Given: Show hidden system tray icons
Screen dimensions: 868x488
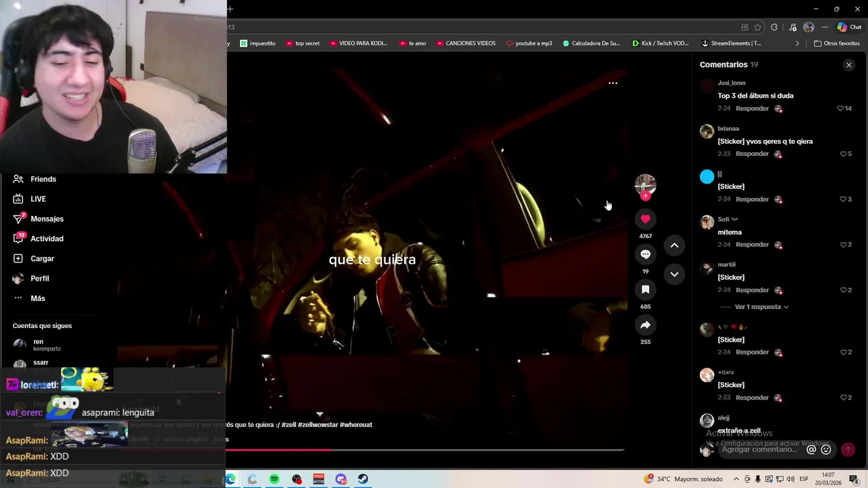Looking at the screenshot, I should click(736, 479).
